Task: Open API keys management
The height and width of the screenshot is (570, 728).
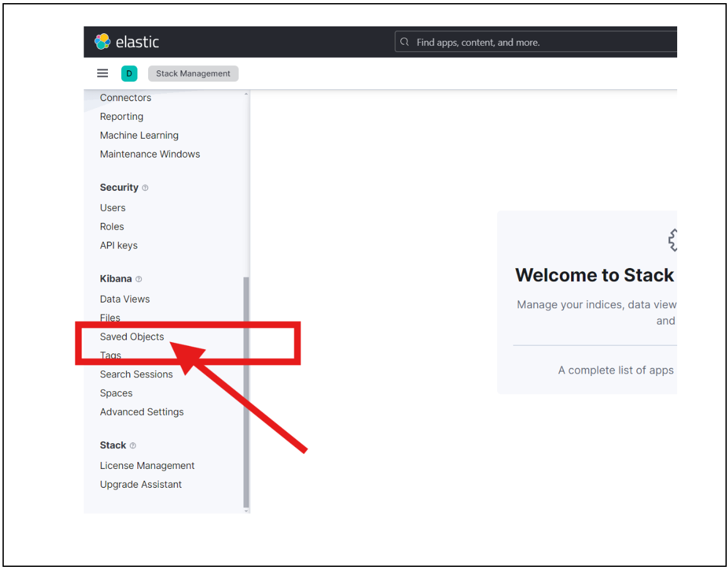Action: (119, 245)
